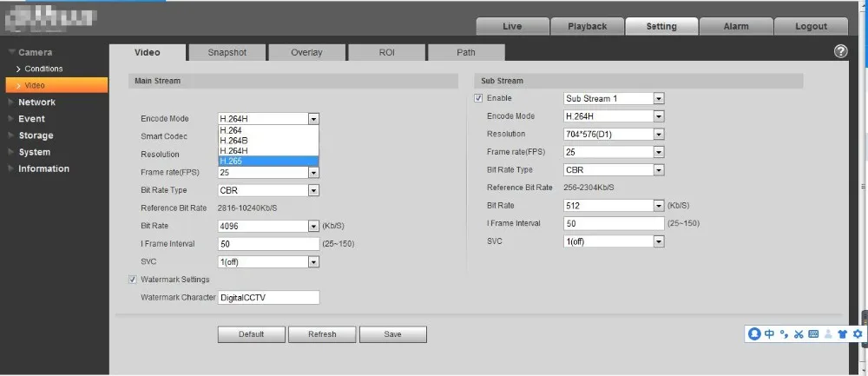Open Main Stream SVC dropdown
This screenshot has width=868, height=376.
point(313,262)
